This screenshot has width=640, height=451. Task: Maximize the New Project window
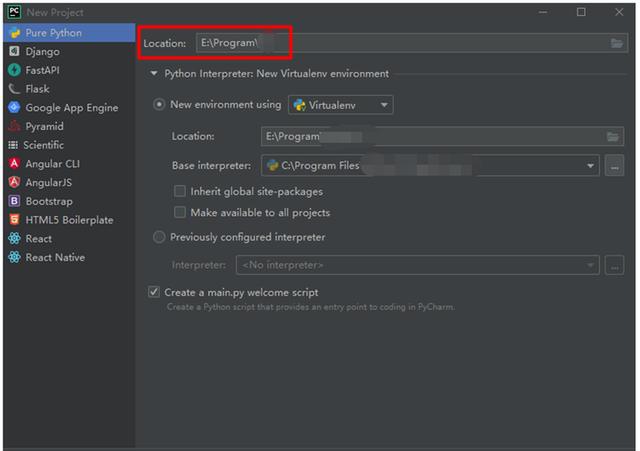pos(581,12)
